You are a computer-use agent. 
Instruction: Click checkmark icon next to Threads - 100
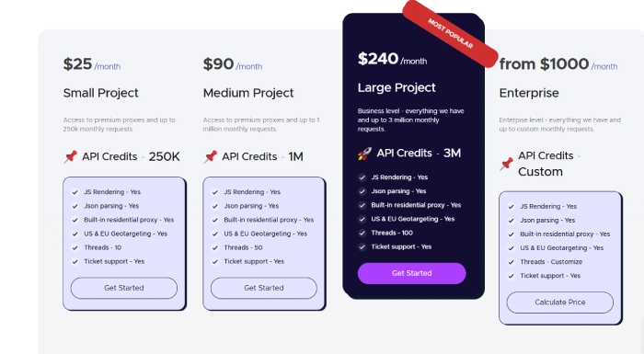(x=362, y=233)
